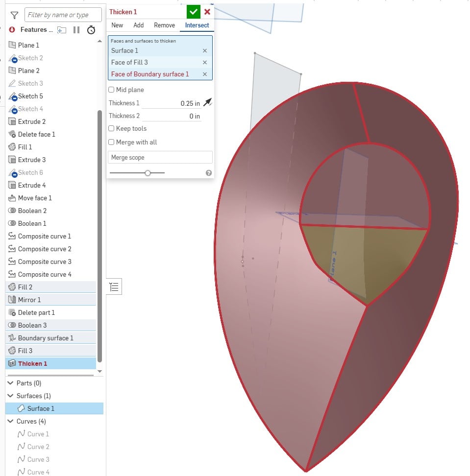Check the Keep tools checkbox
Viewport: 470px width, 476px height.
pyautogui.click(x=110, y=128)
